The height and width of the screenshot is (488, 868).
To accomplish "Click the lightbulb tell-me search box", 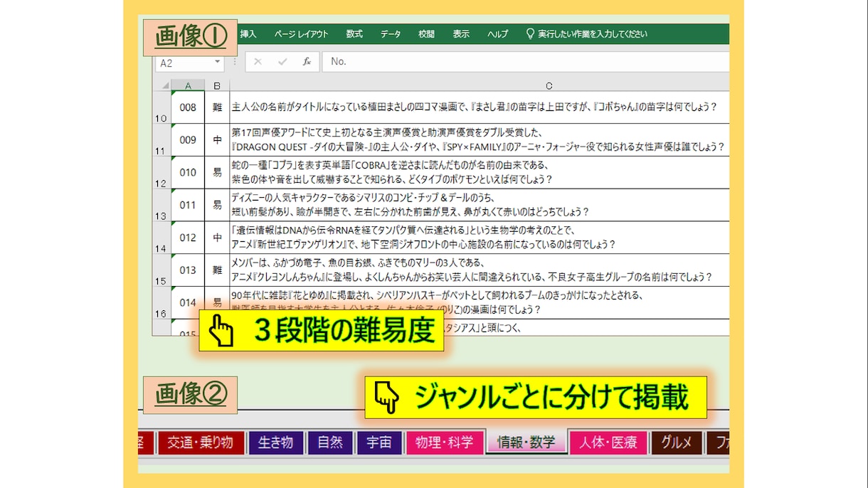I will [x=586, y=34].
